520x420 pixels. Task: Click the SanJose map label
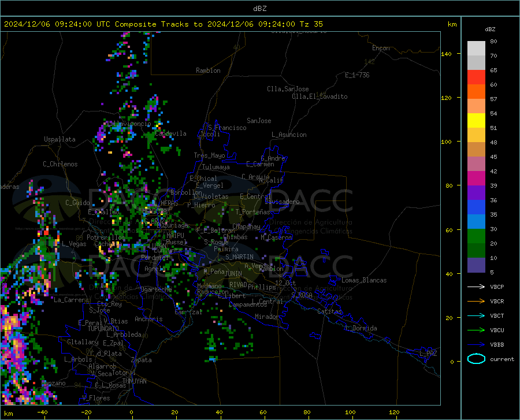[259, 121]
